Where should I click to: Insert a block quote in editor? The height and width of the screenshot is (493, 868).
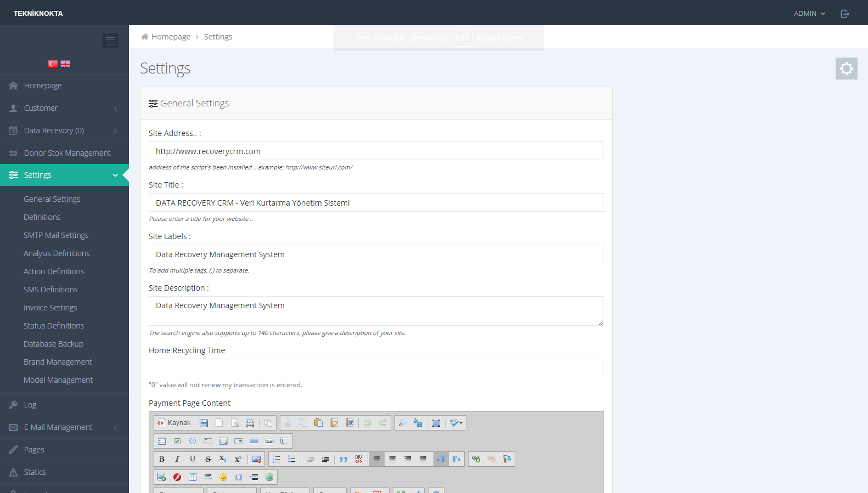(x=343, y=459)
